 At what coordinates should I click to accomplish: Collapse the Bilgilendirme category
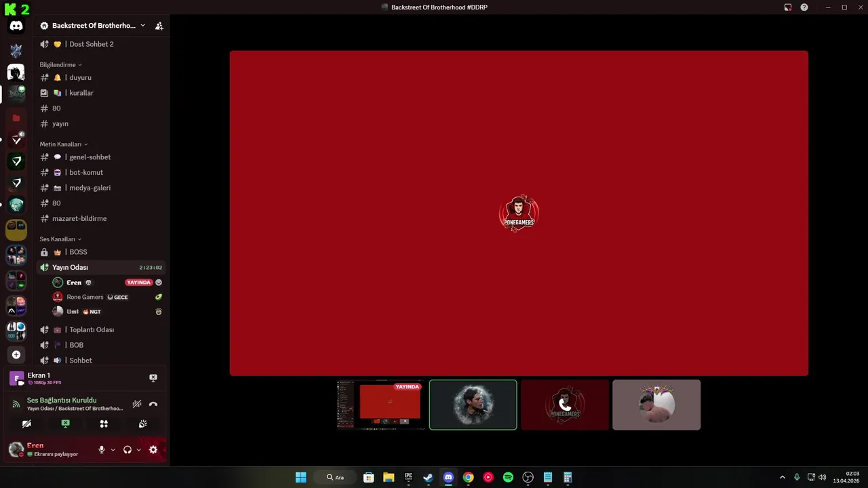pyautogui.click(x=60, y=64)
